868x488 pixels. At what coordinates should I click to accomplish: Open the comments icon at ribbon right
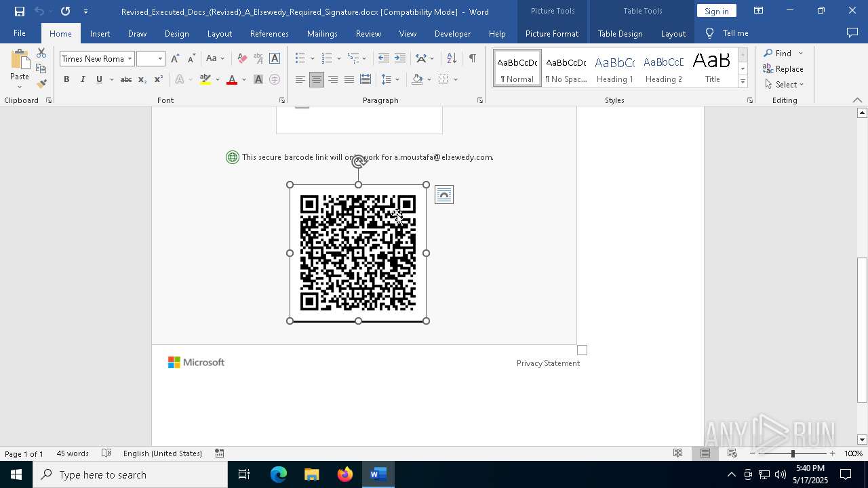852,33
